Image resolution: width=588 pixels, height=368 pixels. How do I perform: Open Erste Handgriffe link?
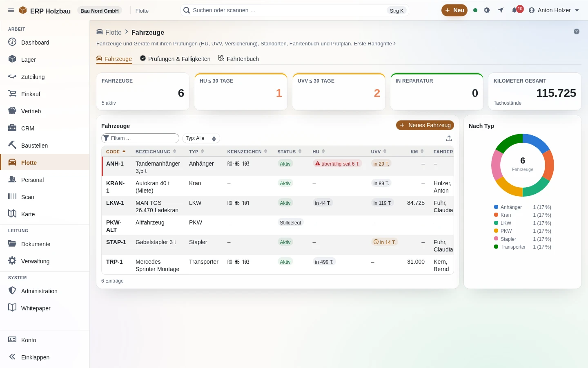374,43
